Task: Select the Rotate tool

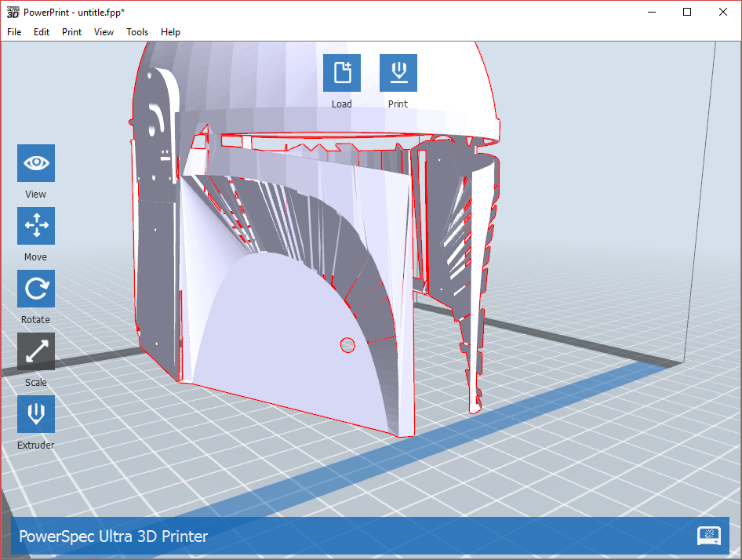Action: point(36,289)
